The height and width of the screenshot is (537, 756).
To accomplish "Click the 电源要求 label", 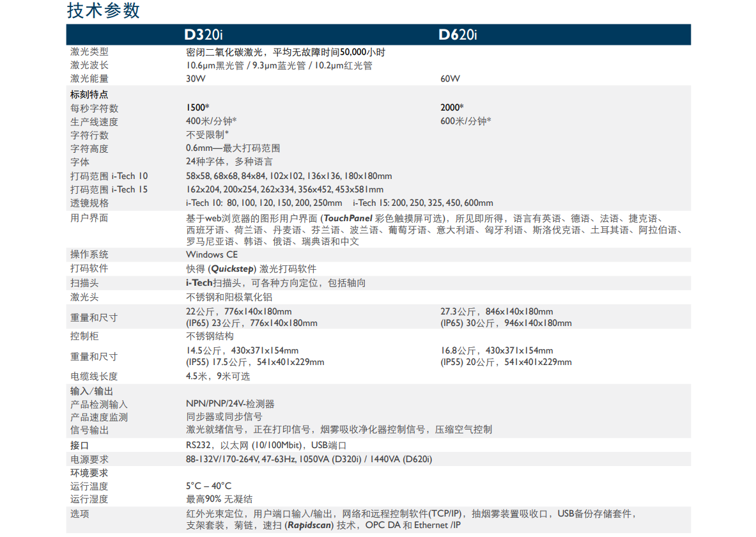I will (x=89, y=459).
